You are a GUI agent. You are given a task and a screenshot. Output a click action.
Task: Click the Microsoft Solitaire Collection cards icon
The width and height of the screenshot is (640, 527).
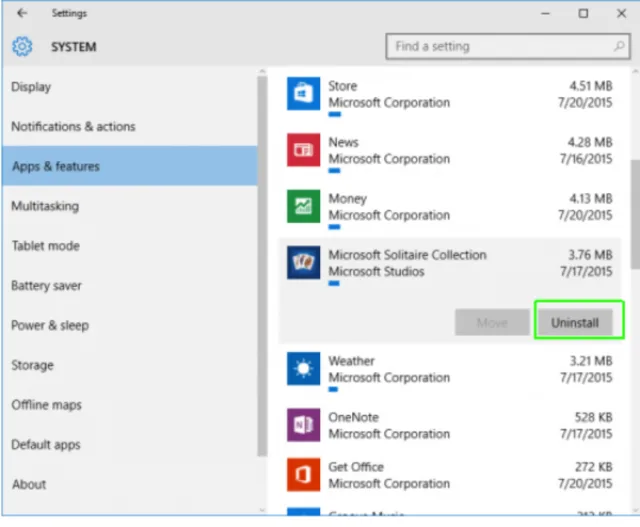click(303, 262)
